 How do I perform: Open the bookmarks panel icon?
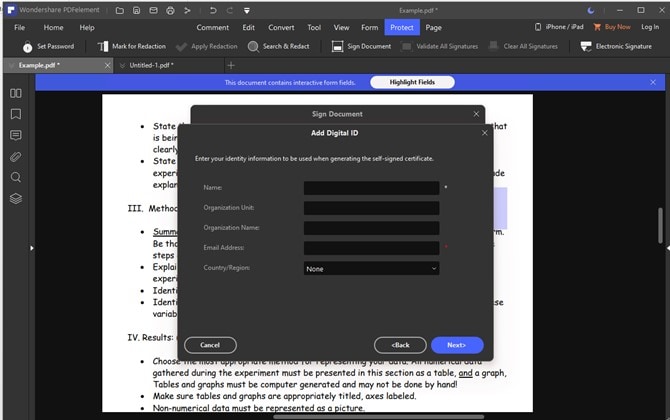pyautogui.click(x=16, y=114)
